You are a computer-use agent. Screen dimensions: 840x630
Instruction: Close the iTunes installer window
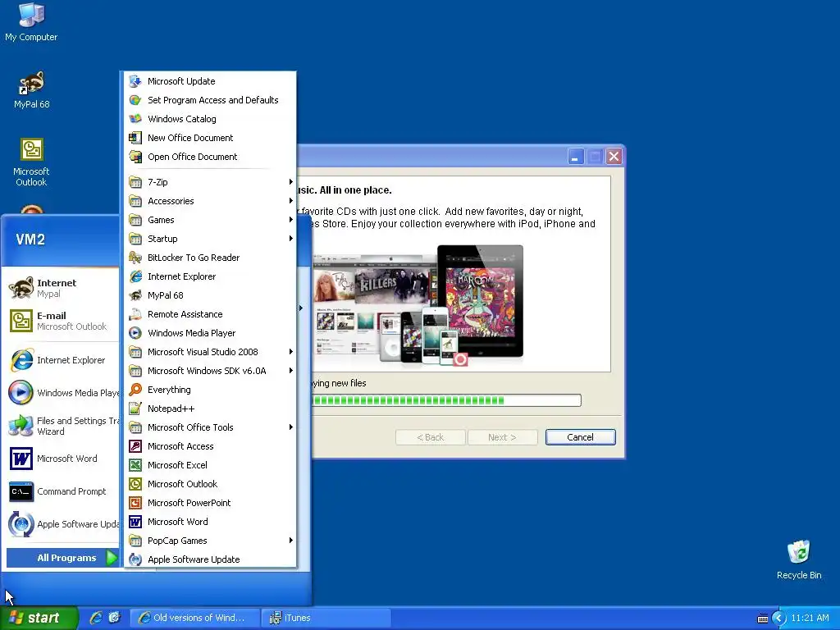614,157
